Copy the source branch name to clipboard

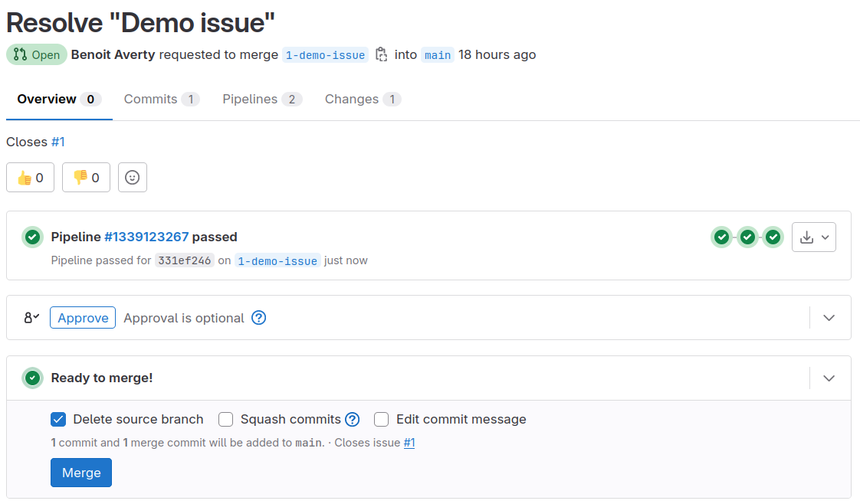click(x=381, y=54)
